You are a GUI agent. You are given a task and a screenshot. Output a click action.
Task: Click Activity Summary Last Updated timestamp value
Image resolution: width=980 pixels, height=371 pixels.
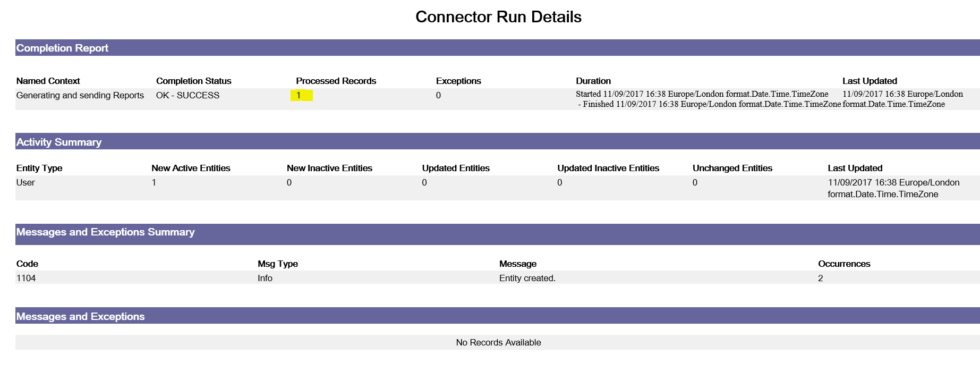pyautogui.click(x=893, y=188)
